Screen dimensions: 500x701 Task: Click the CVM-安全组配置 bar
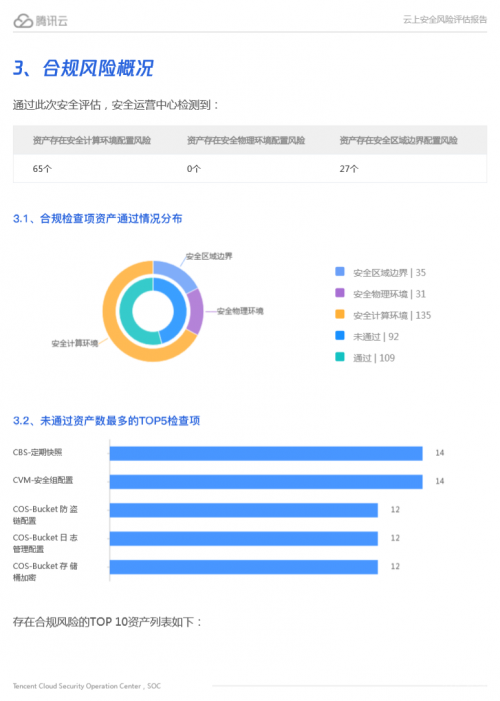click(x=266, y=481)
